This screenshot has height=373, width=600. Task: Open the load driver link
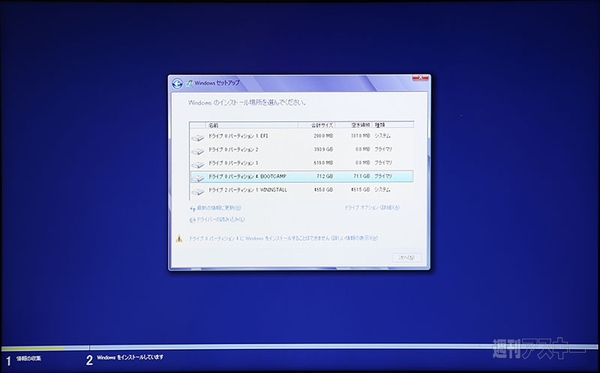click(x=220, y=220)
